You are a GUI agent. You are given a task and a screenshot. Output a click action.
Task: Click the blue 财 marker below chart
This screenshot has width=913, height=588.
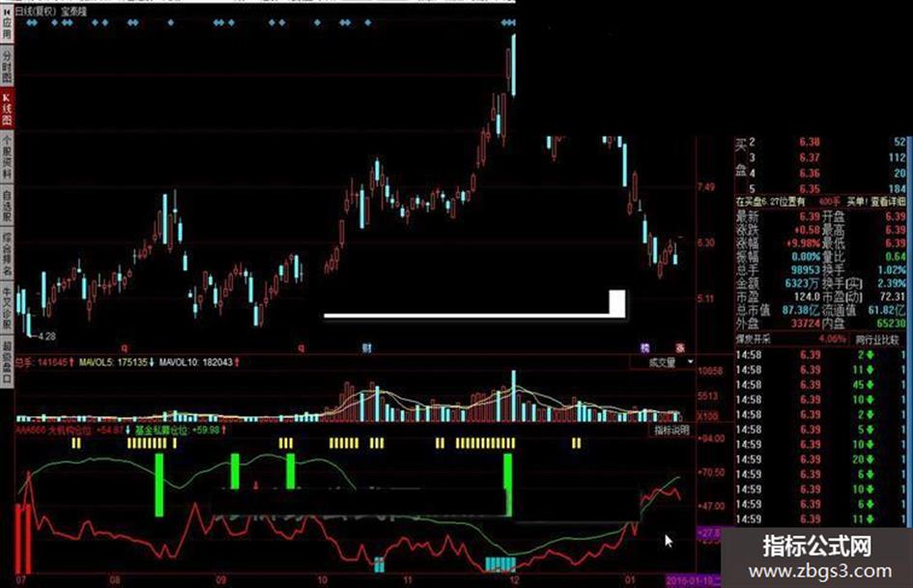367,349
